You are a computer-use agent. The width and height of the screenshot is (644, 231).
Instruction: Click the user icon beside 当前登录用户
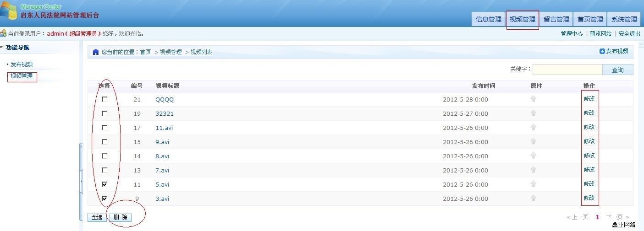[3, 33]
